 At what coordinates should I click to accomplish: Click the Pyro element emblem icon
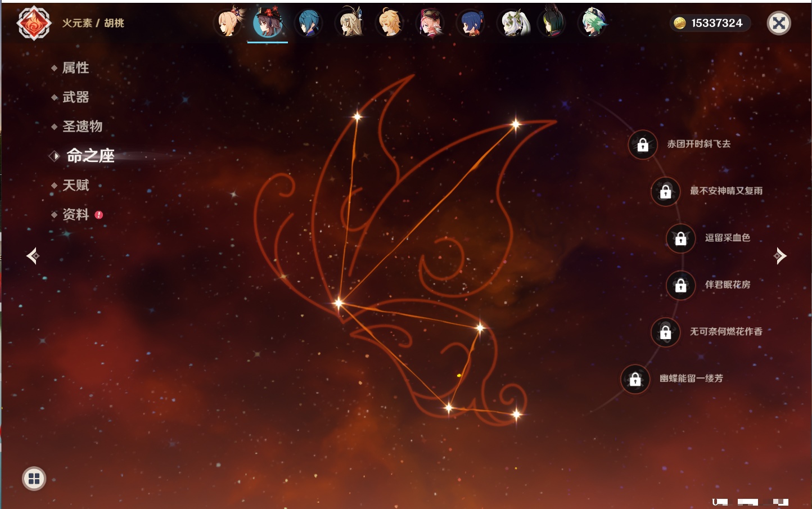tap(34, 23)
